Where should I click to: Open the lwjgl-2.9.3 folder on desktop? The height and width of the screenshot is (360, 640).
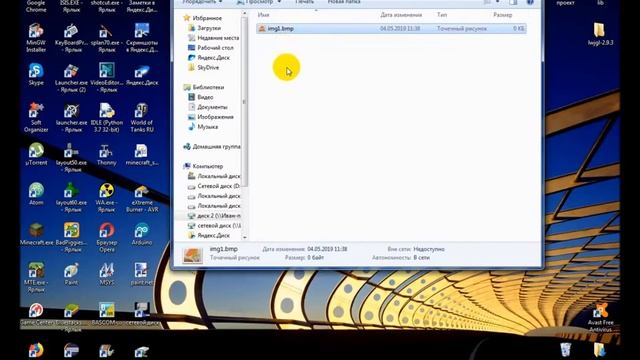tap(600, 34)
